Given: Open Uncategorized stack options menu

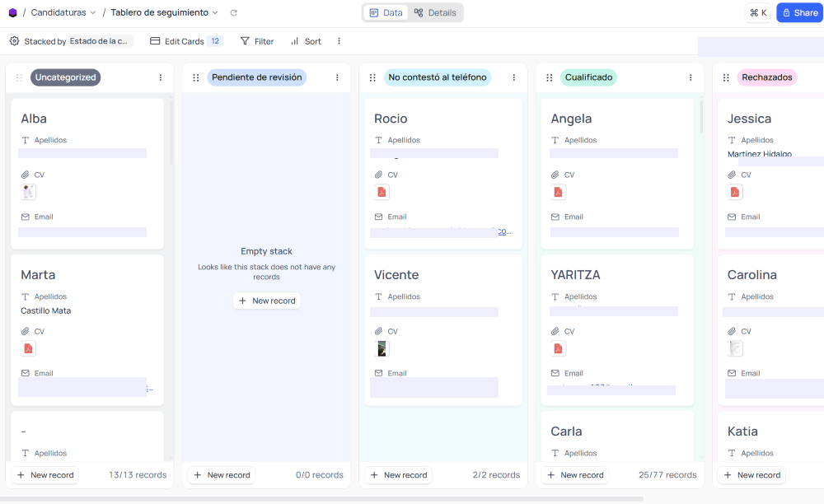Looking at the screenshot, I should coord(161,77).
